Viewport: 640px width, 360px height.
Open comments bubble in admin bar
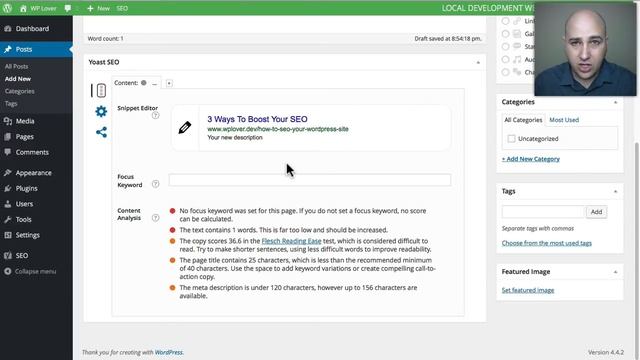coord(68,8)
